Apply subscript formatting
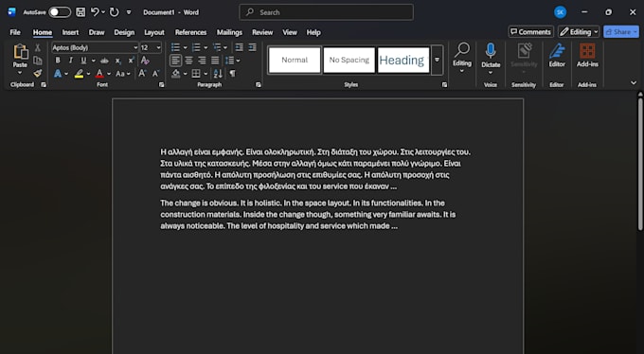Viewport: 644px width, 354px height. coord(117,61)
